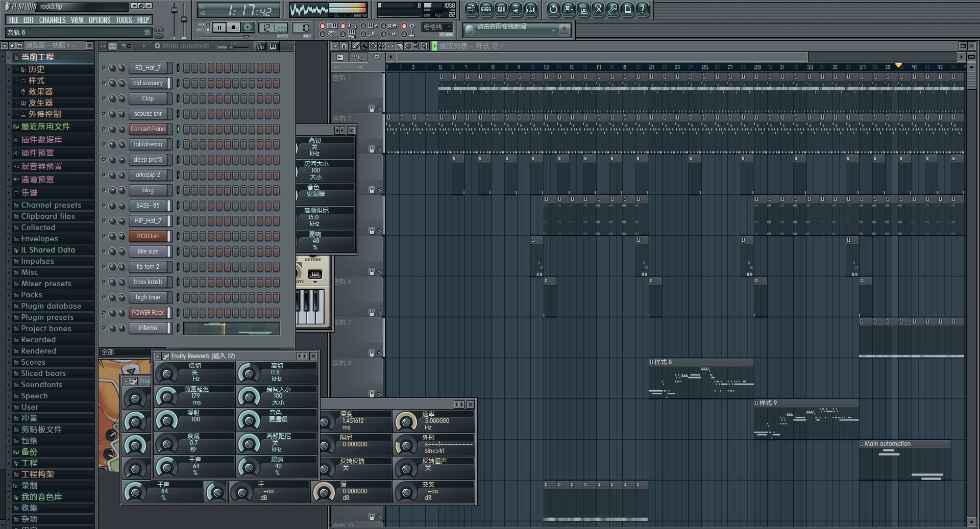The image size is (980, 529).
Task: Select the mute tool in playlist toolbar
Action: pyautogui.click(x=382, y=46)
